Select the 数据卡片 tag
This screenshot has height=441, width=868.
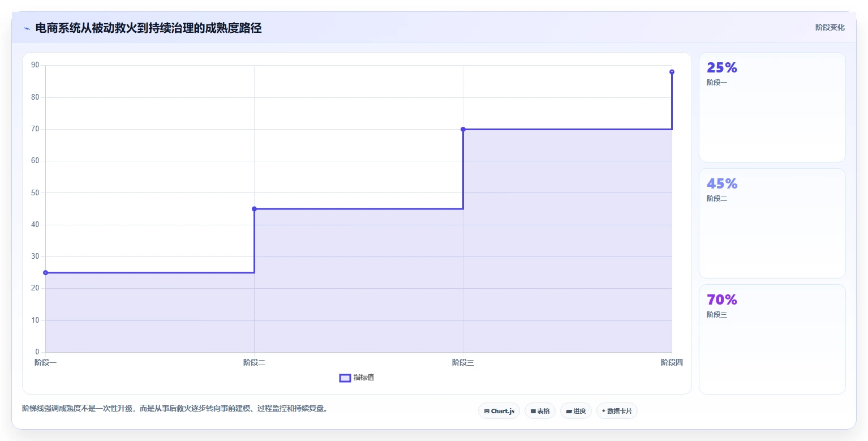(x=617, y=411)
